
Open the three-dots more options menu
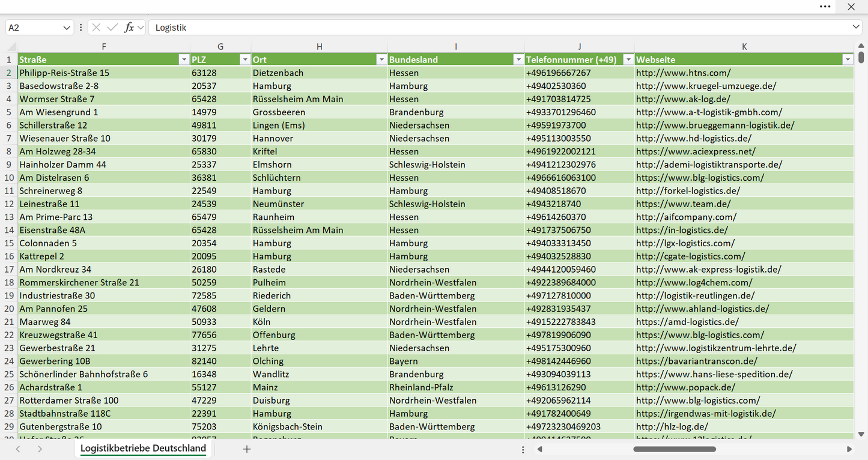pyautogui.click(x=825, y=7)
